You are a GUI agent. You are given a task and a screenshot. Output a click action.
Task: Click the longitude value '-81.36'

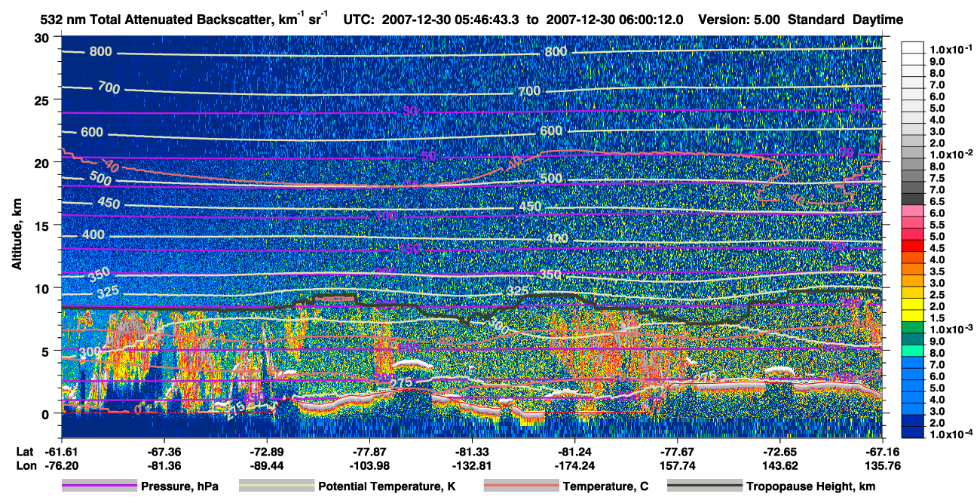tap(164, 465)
